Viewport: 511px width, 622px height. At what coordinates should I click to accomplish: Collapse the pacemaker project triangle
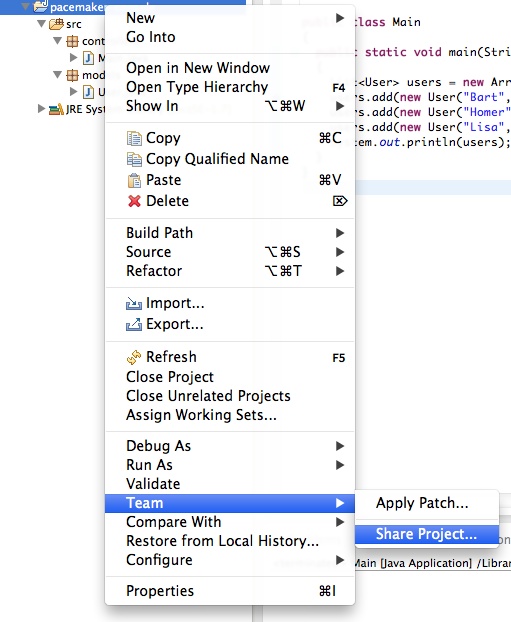pos(25,6)
